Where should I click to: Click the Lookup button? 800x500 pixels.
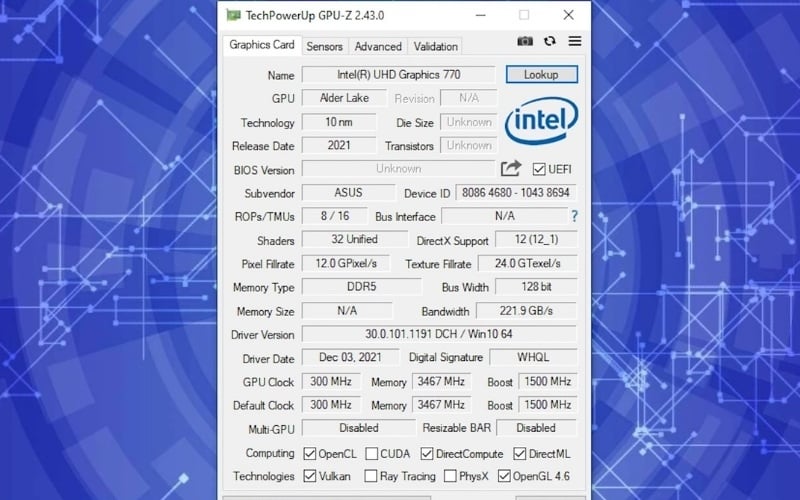pos(541,74)
